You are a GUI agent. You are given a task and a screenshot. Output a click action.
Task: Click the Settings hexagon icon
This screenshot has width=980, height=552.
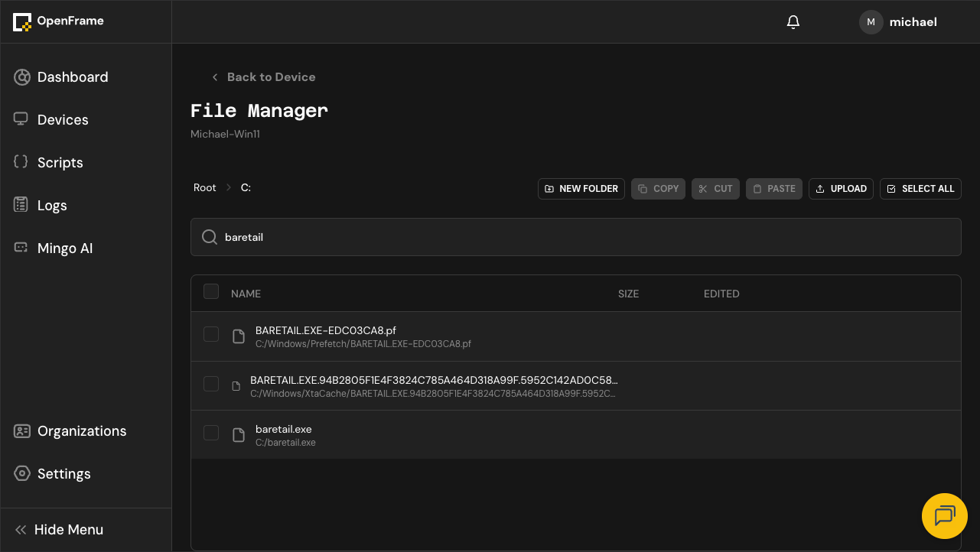[22, 473]
